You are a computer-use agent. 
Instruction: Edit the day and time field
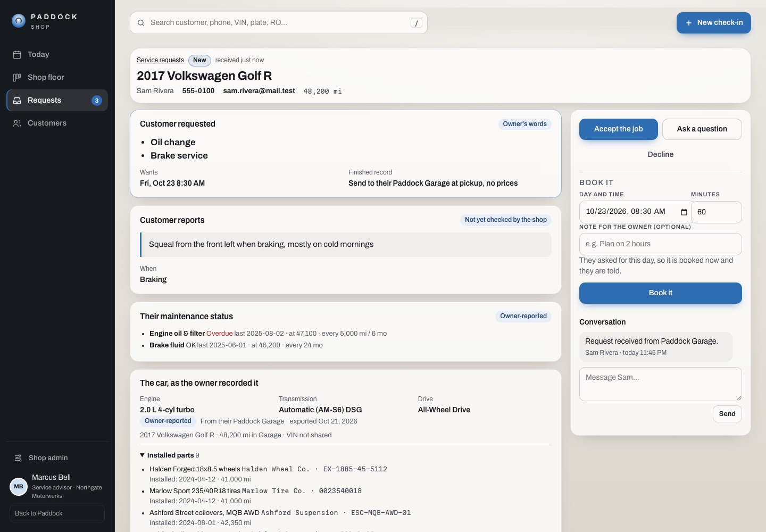pyautogui.click(x=634, y=212)
